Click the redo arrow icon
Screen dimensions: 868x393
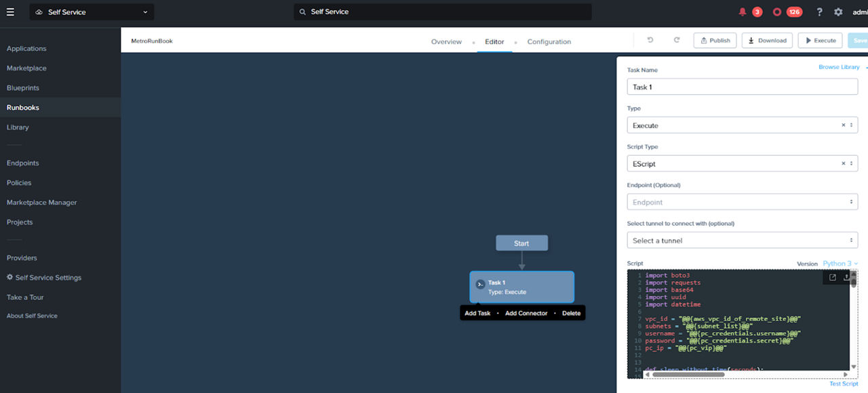[x=676, y=41]
